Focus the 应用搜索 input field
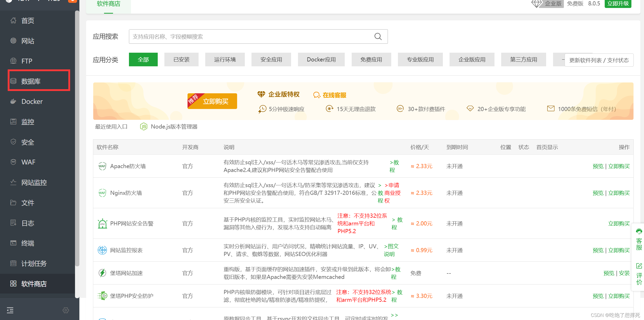The height and width of the screenshot is (320, 644). pyautogui.click(x=252, y=36)
